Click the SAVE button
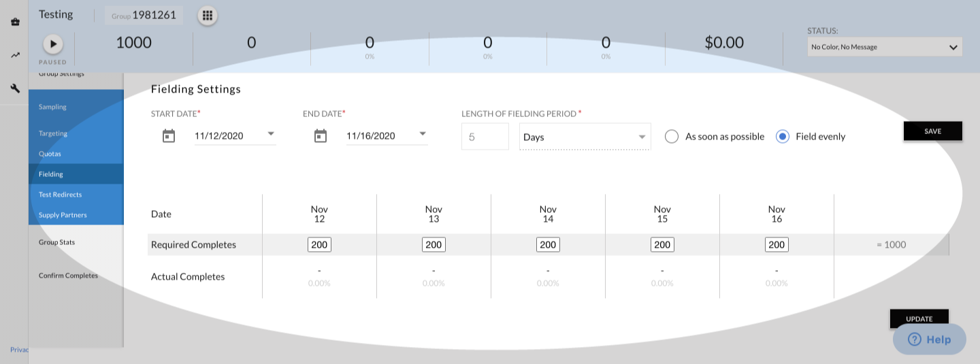The height and width of the screenshot is (364, 980). (x=932, y=131)
